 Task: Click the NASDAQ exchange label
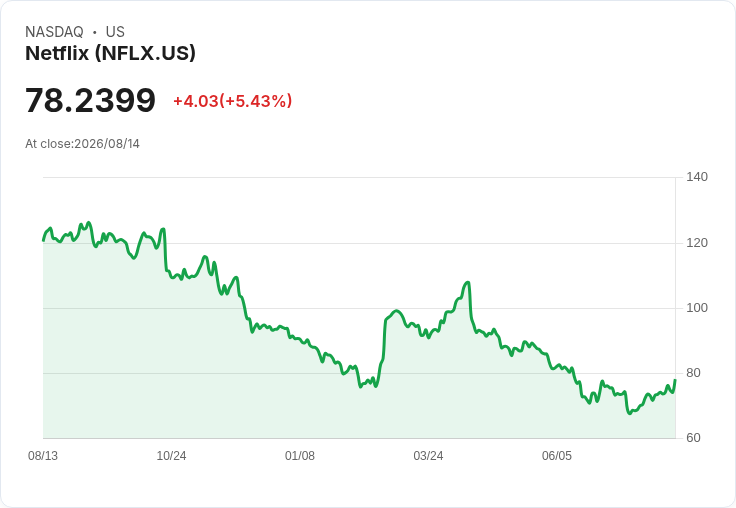click(54, 32)
